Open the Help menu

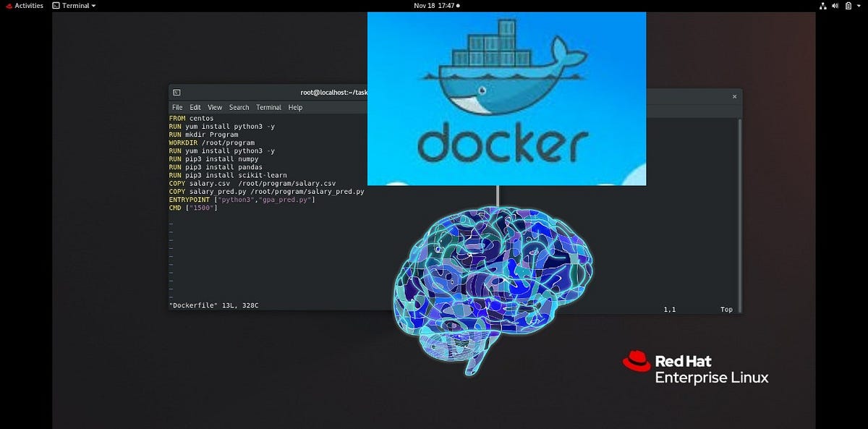tap(294, 106)
